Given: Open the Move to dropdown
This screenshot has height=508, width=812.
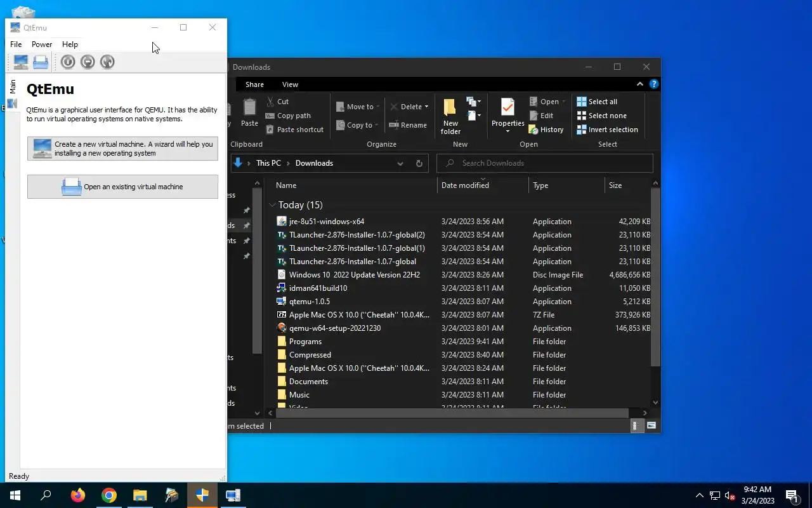Looking at the screenshot, I should tap(358, 107).
